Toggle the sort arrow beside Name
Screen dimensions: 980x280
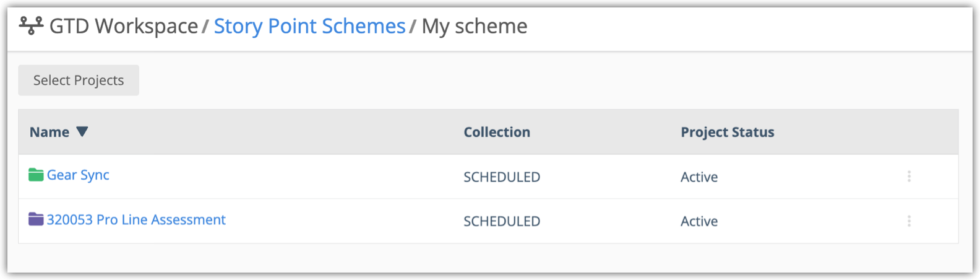82,131
